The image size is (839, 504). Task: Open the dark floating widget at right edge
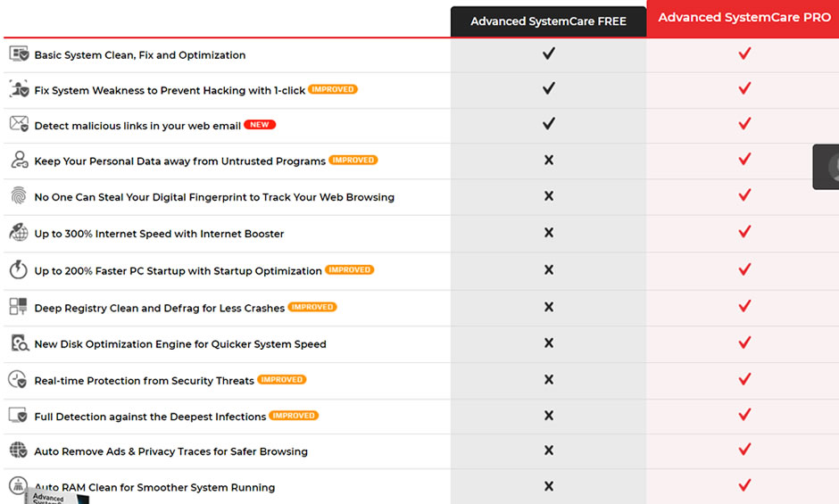coord(826,167)
